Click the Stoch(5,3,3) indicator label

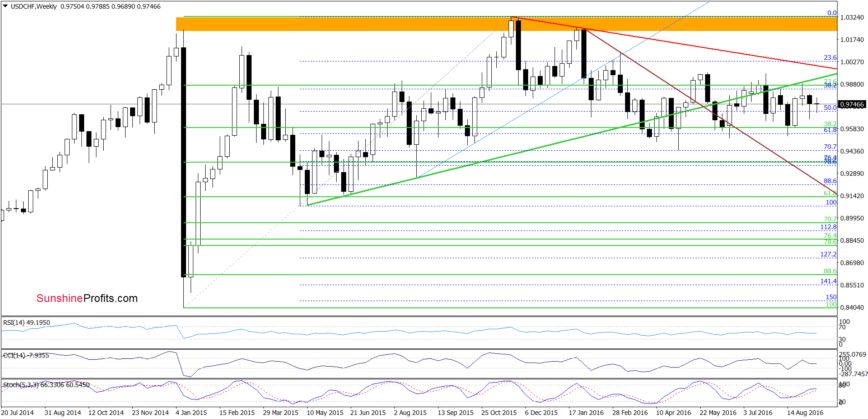click(x=46, y=385)
